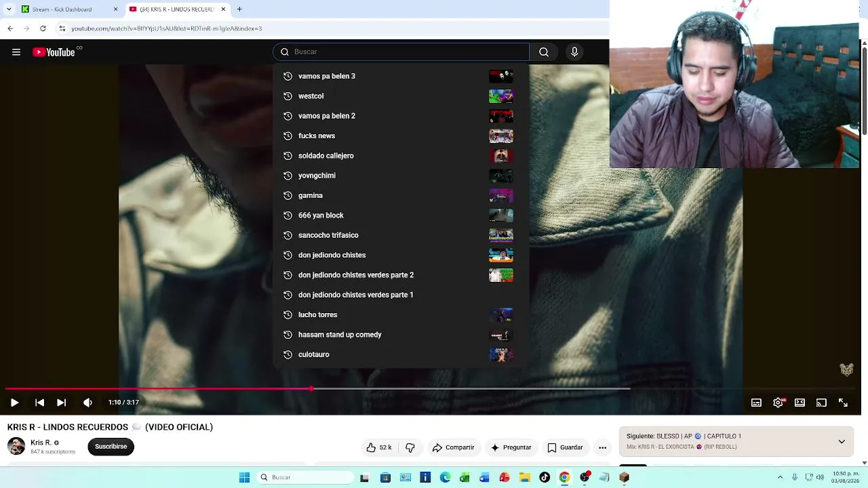Click the 'sancocho trifasico' suggestion
Image resolution: width=868 pixels, height=488 pixels.
coord(401,235)
